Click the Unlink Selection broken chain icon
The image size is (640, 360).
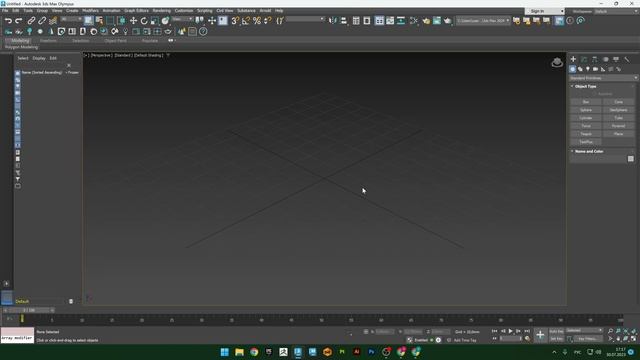[42, 20]
